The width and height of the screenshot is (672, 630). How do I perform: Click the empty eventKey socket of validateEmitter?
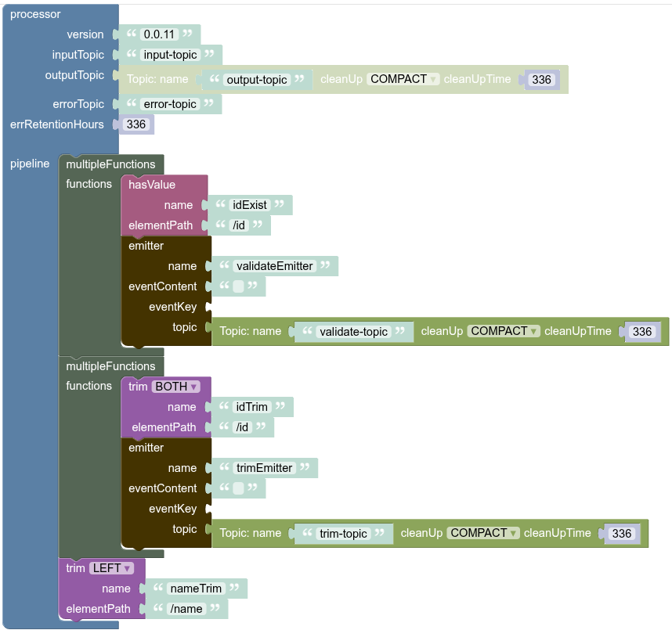[208, 307]
